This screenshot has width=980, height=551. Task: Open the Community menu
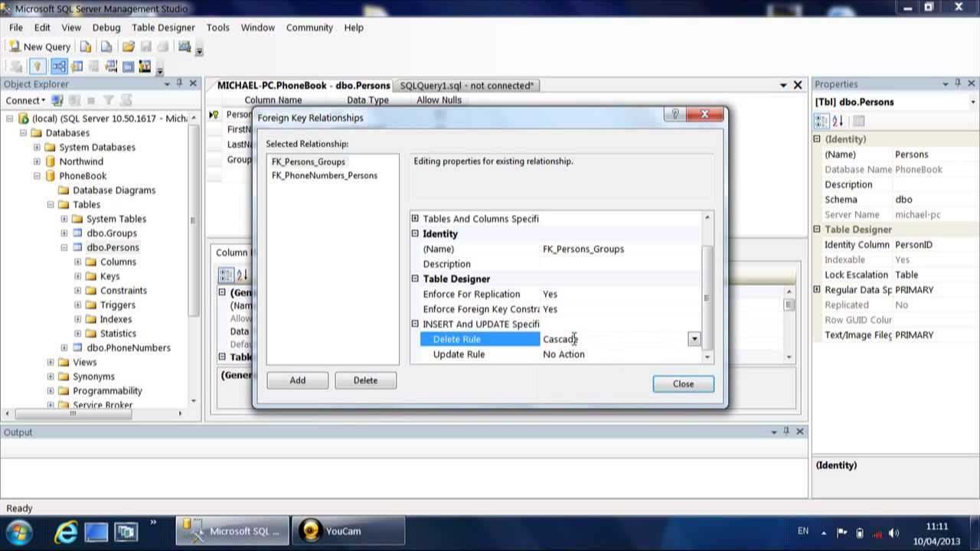309,28
